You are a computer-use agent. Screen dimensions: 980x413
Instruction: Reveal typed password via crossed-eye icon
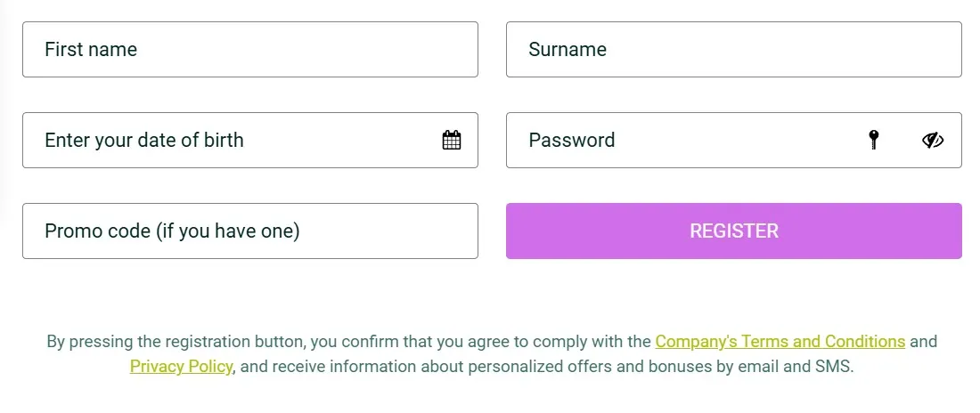click(933, 140)
